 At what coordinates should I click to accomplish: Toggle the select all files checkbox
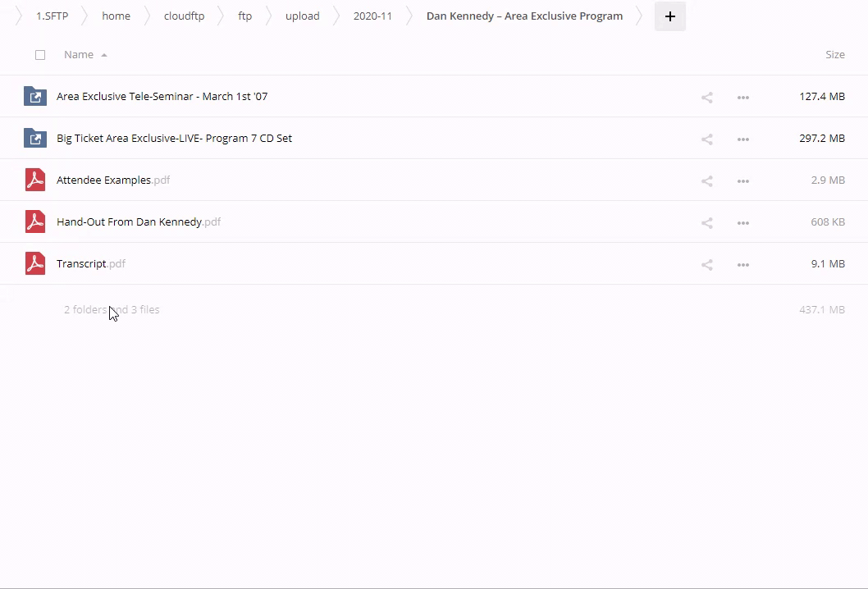point(40,55)
